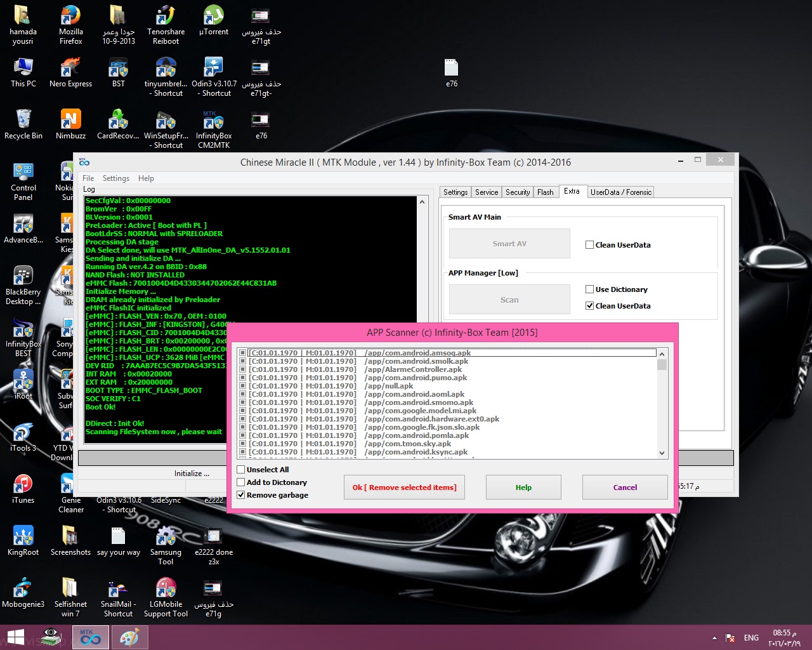This screenshot has width=812, height=650.
Task: Click the Smart AV button
Action: click(509, 244)
